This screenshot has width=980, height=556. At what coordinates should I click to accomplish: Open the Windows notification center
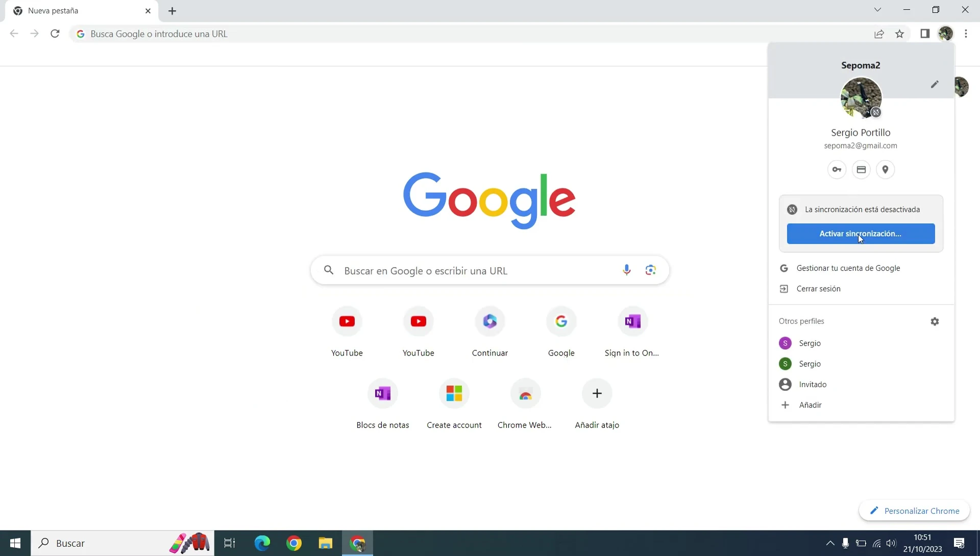click(x=959, y=543)
